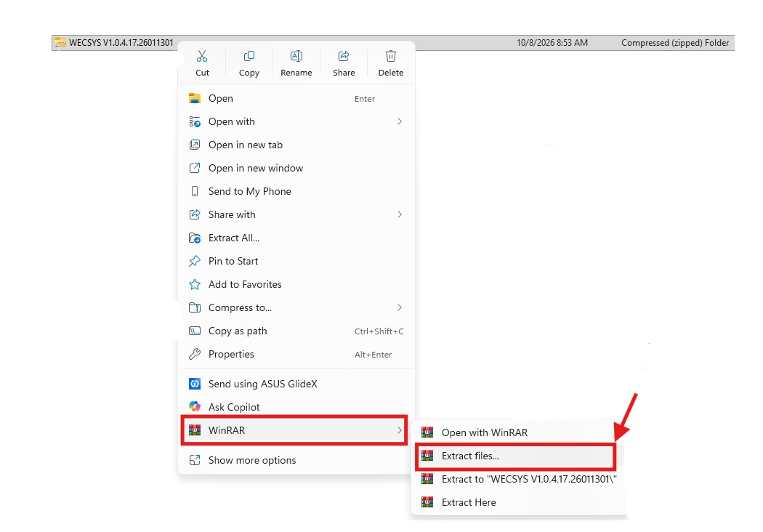The image size is (763, 532).
Task: Expand the WinRAR submenu arrow
Action: tap(400, 430)
